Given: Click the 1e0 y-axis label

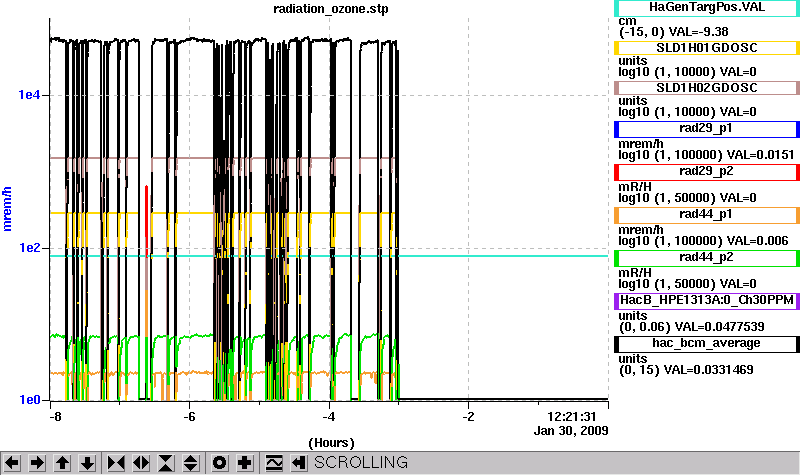Looking at the screenshot, I should (29, 399).
